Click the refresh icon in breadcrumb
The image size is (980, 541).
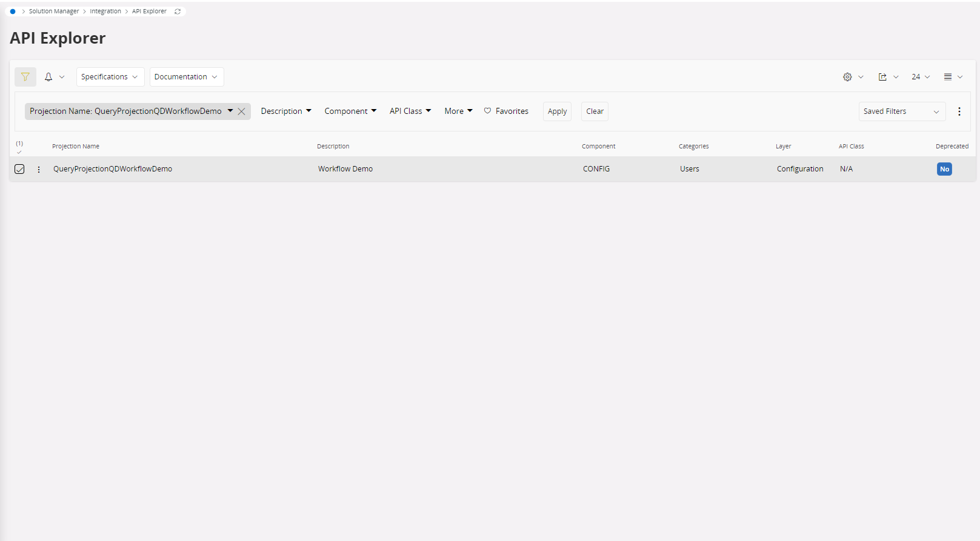tap(178, 12)
